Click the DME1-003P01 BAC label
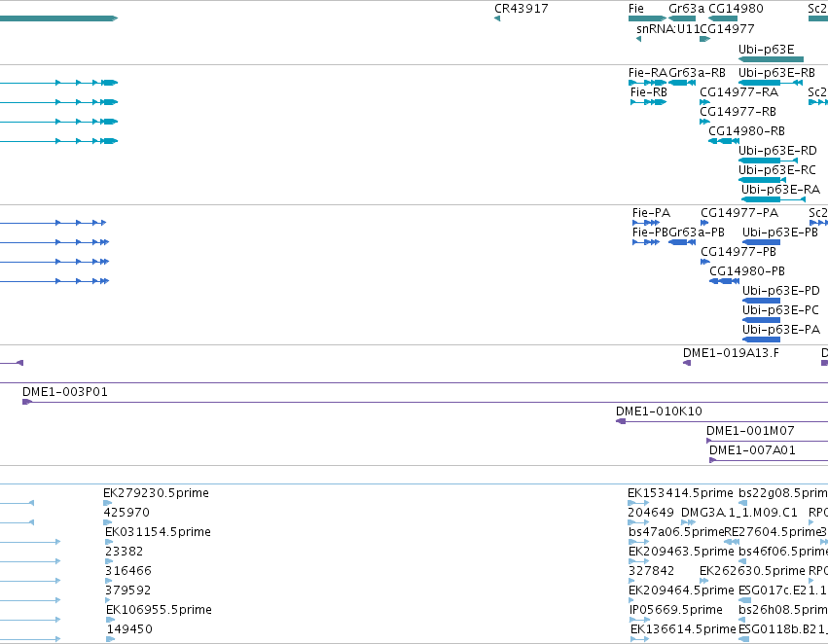The image size is (828, 644). point(65,392)
